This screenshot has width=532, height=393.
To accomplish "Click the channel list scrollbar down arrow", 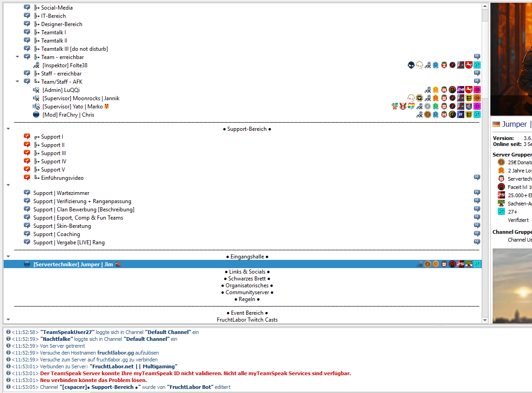I will click(485, 320).
